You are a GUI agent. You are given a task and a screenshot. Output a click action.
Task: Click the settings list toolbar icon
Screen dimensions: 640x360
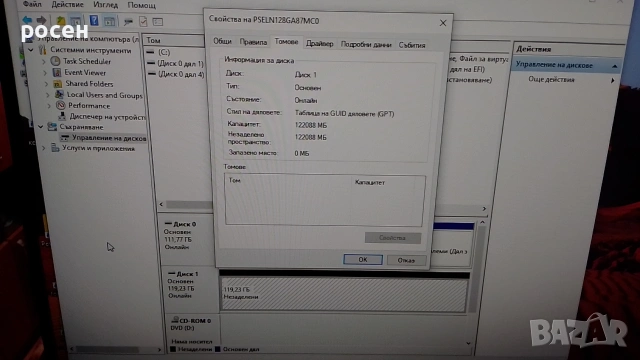[158, 22]
